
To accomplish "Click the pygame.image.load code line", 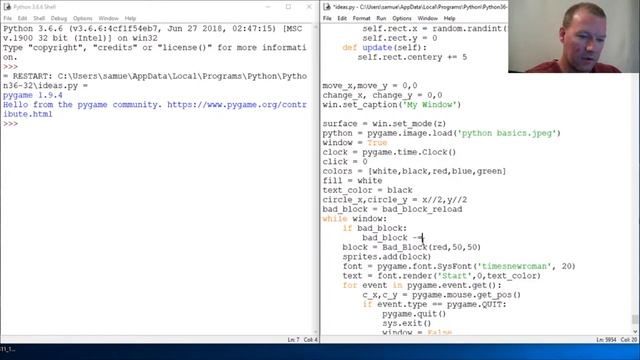I will point(442,133).
